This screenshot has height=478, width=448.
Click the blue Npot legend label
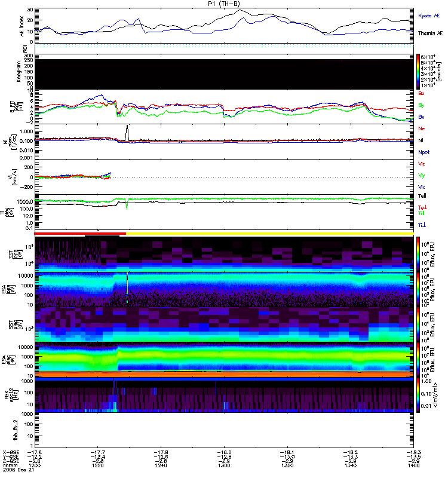click(424, 152)
